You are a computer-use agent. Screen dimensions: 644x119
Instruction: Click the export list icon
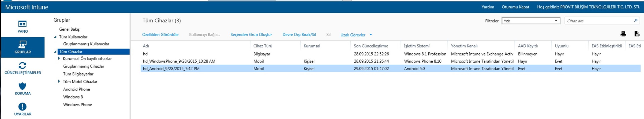(637, 34)
